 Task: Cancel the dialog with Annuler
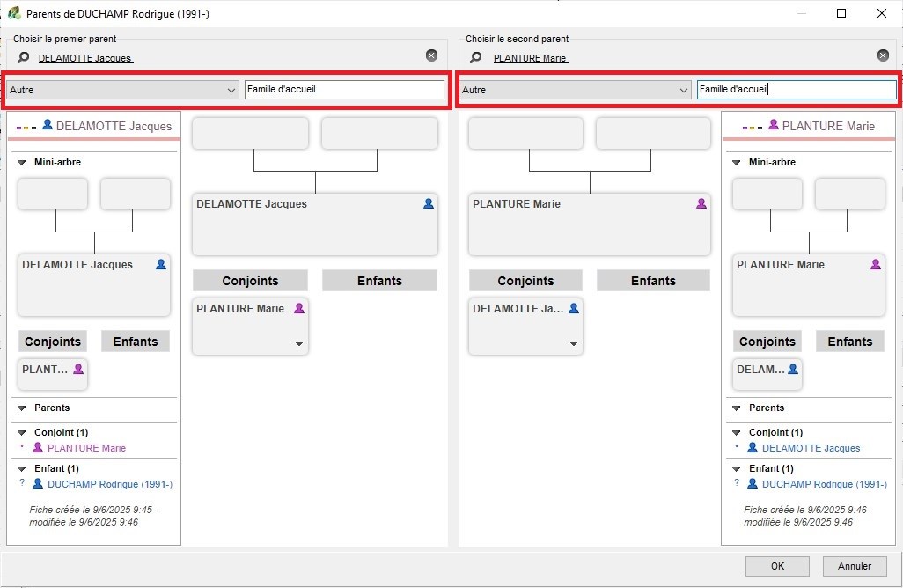click(855, 566)
